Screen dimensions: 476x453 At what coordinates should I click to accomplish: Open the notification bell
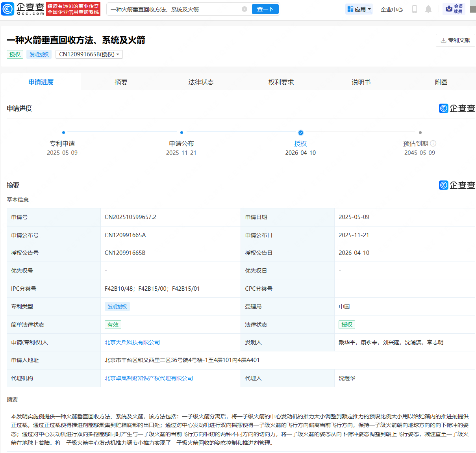(428, 9)
